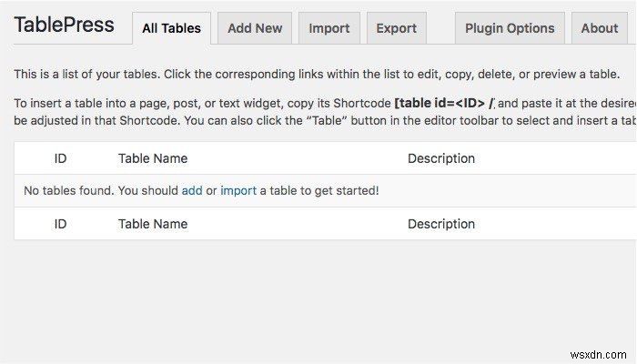Click ID column label in the footer row

[60, 224]
